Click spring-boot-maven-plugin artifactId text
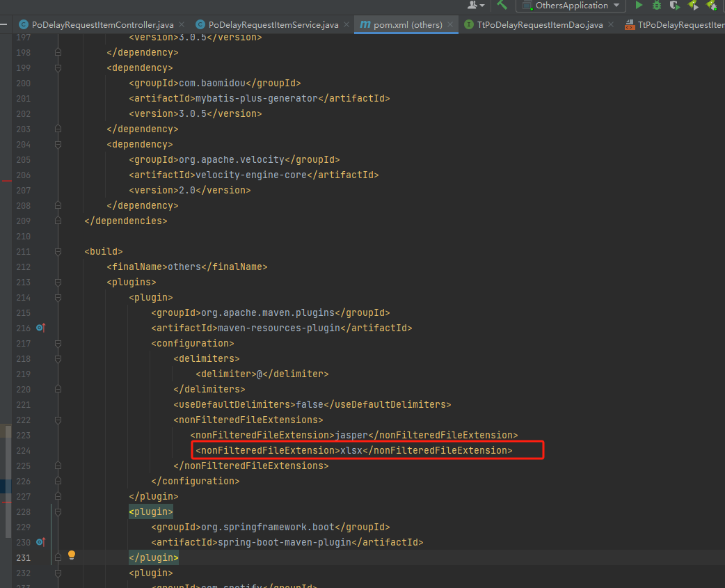The image size is (725, 588). 285,542
